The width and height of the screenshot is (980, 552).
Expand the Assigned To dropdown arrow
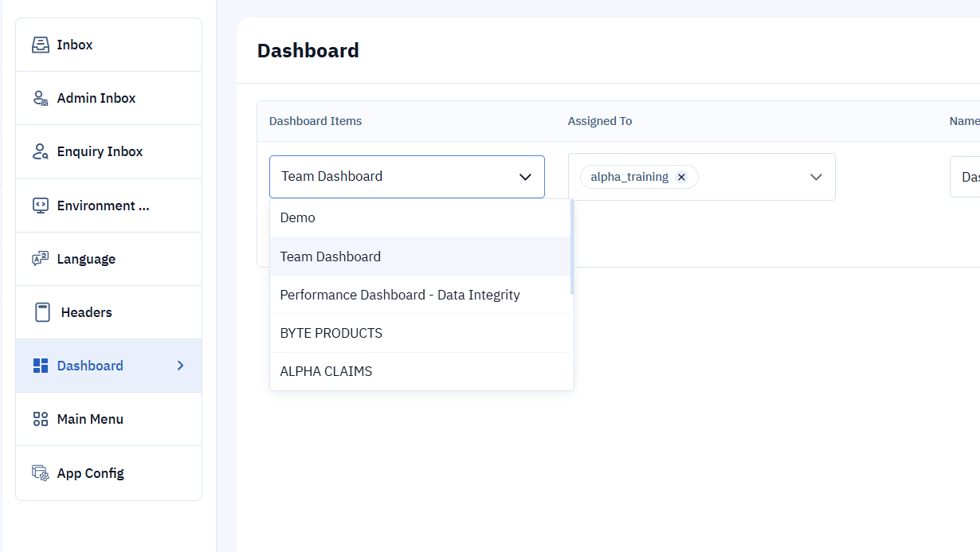pos(816,177)
